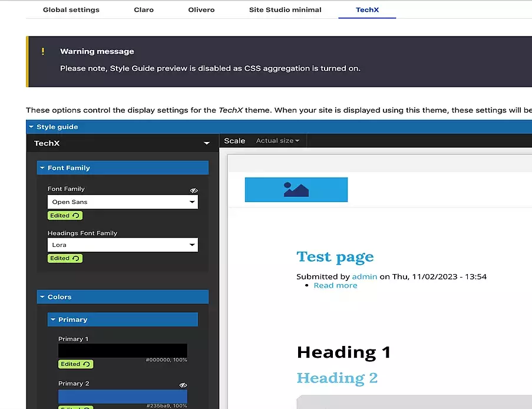Viewport: 532px width, 409px height.
Task: Collapse the Font Family section
Action: pos(42,167)
